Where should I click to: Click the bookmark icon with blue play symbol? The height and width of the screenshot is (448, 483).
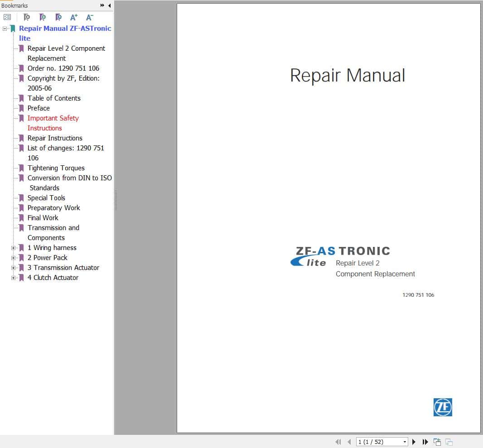(x=58, y=17)
